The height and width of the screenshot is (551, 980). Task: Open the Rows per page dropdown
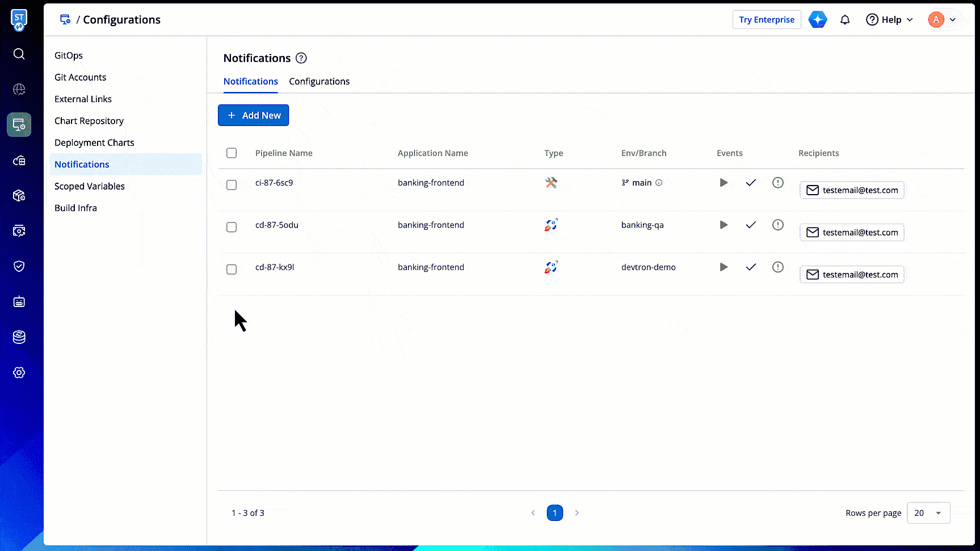click(x=928, y=513)
